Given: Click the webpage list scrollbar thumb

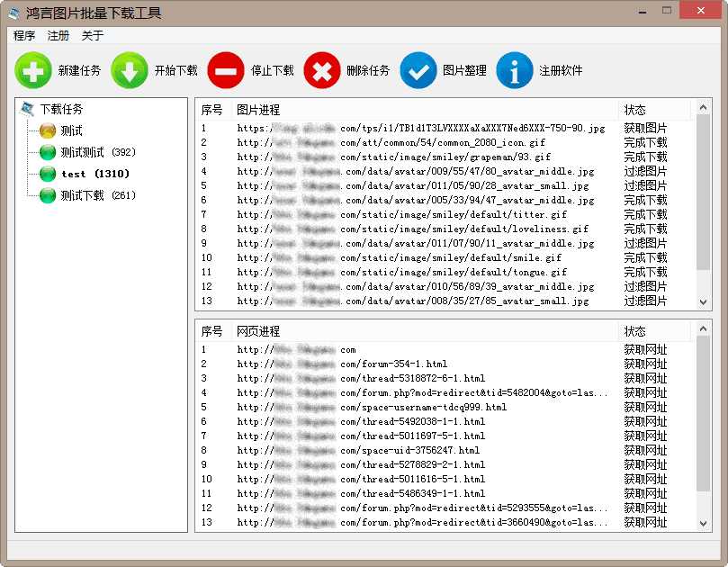Looking at the screenshot, I should click(704, 414).
